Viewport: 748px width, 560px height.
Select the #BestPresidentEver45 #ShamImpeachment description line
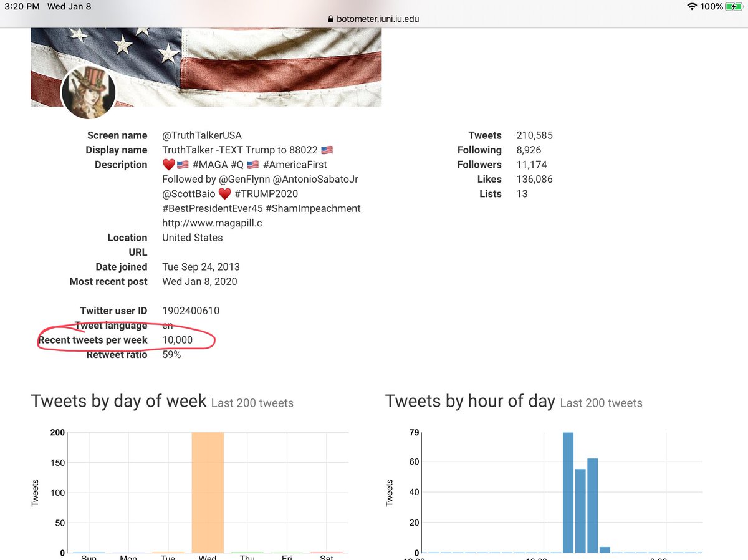coord(261,208)
